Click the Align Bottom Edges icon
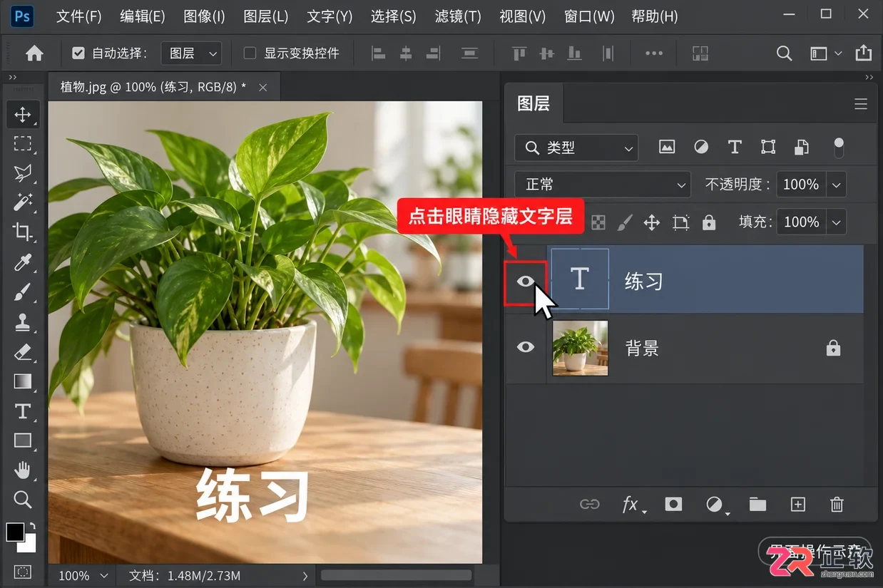 click(x=574, y=53)
